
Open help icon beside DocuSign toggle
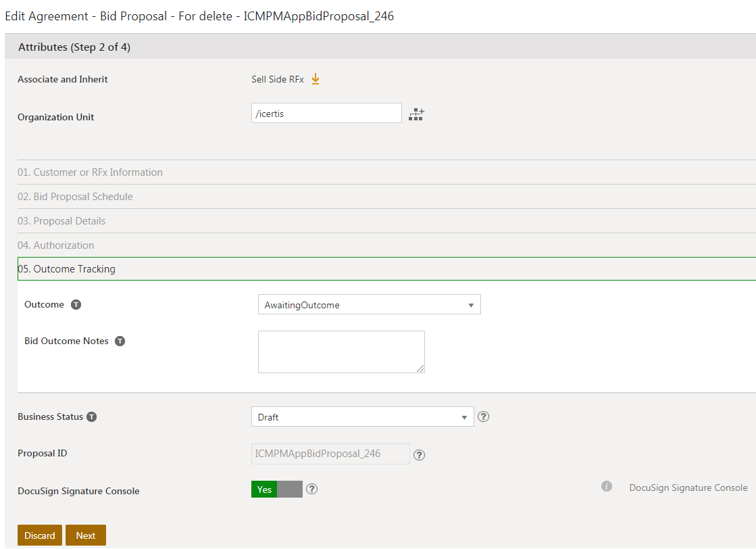[x=311, y=489]
